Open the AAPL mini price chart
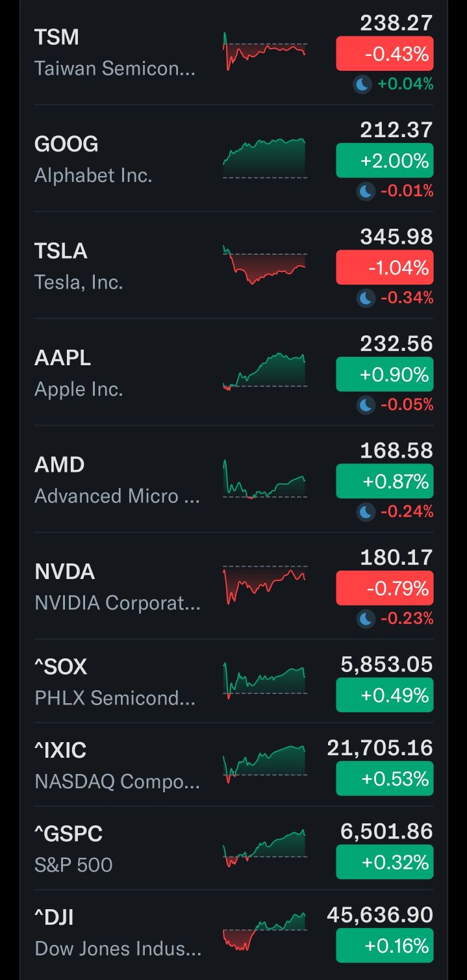This screenshot has height=980, width=467. point(264,372)
